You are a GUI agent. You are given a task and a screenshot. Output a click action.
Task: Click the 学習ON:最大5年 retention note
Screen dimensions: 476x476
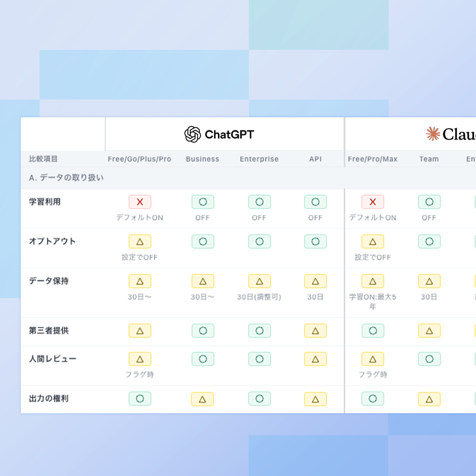coord(373,302)
